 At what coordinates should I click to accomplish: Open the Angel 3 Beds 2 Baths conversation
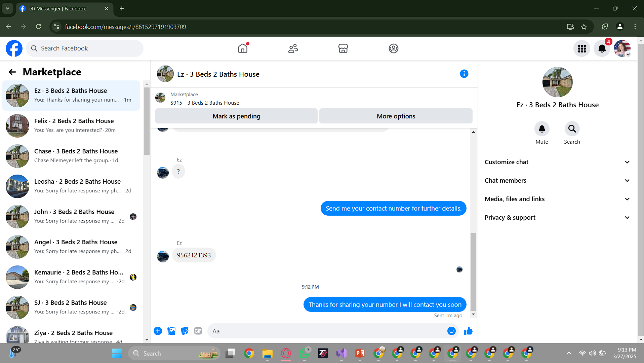tap(71, 247)
